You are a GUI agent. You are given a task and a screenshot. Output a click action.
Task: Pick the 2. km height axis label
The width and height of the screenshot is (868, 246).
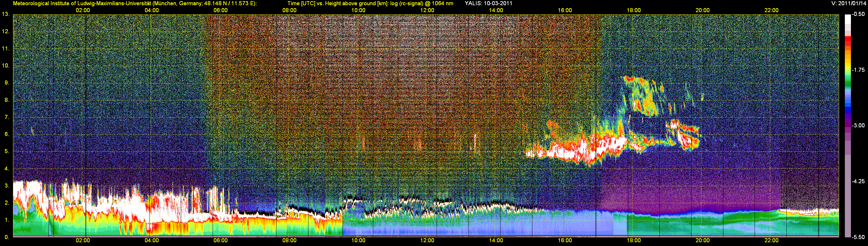[x=7, y=203]
